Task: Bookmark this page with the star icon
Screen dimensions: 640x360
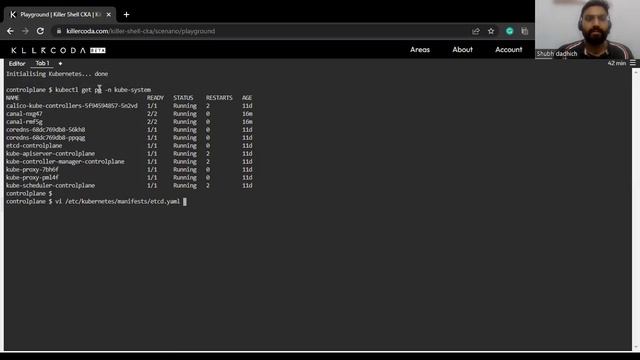Action: pos(491,31)
